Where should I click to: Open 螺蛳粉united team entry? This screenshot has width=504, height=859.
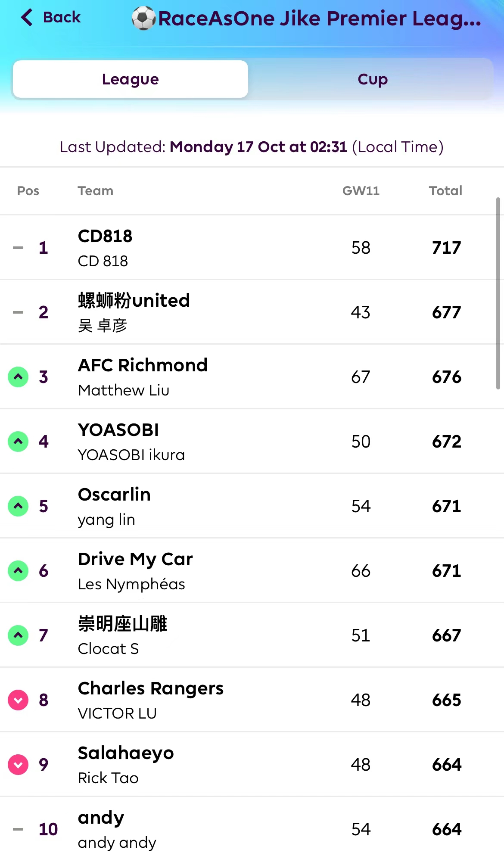coord(134,301)
